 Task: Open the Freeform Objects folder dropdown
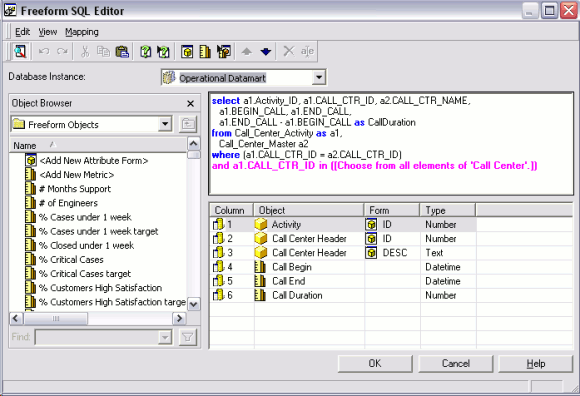[165, 124]
